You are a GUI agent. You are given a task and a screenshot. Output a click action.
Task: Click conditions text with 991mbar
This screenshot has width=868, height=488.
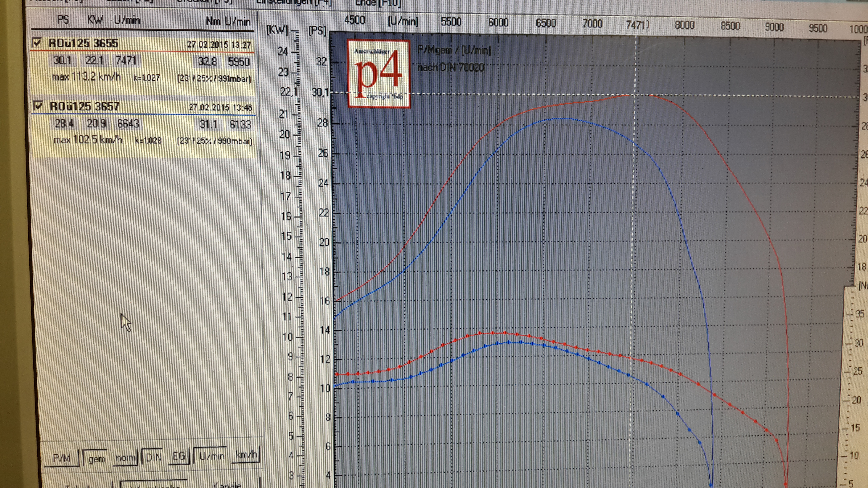pyautogui.click(x=214, y=79)
